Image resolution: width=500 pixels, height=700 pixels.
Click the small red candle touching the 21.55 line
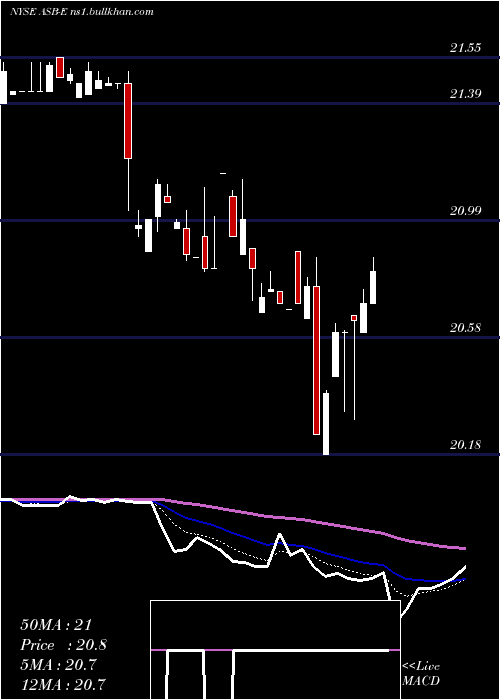60,67
